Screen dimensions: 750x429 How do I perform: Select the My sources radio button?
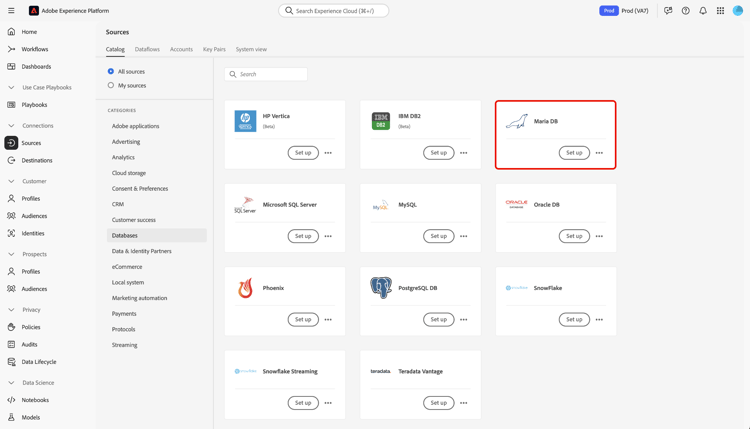(x=110, y=85)
